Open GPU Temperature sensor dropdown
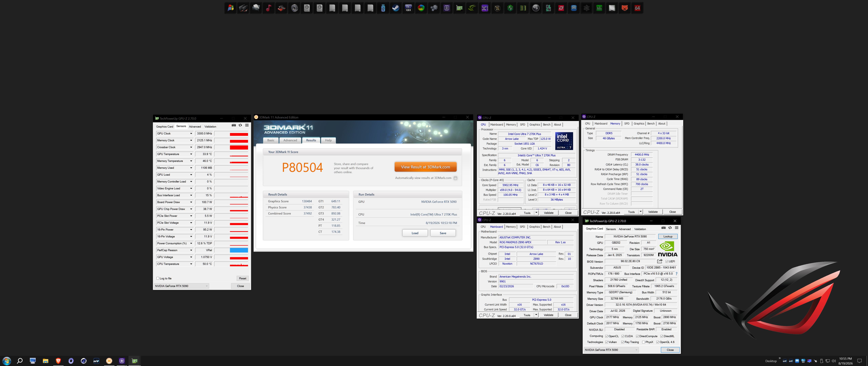This screenshot has height=366, width=868. tap(191, 154)
